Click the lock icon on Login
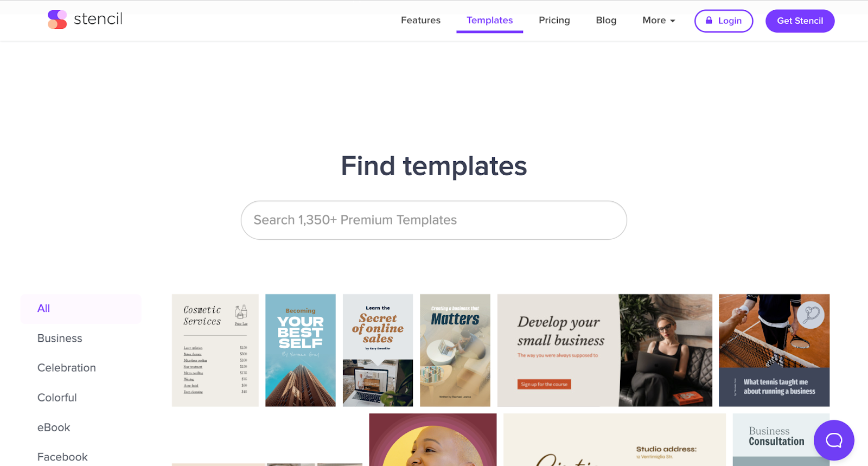868x466 pixels. coord(709,20)
